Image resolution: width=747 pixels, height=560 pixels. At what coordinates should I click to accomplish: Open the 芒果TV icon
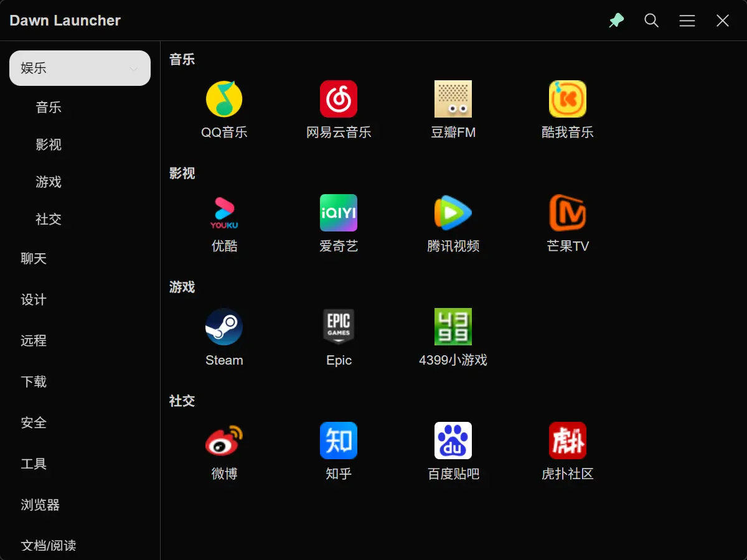coord(568,213)
